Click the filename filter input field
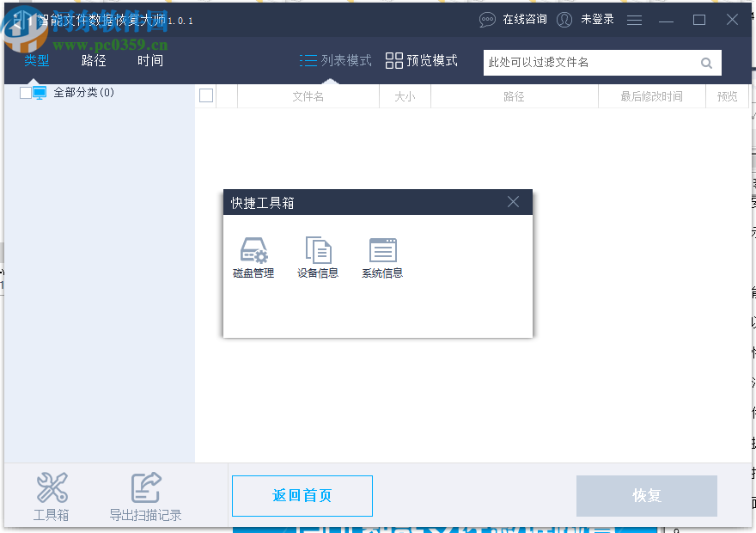Viewport: 756px width, 533px height. (x=593, y=62)
